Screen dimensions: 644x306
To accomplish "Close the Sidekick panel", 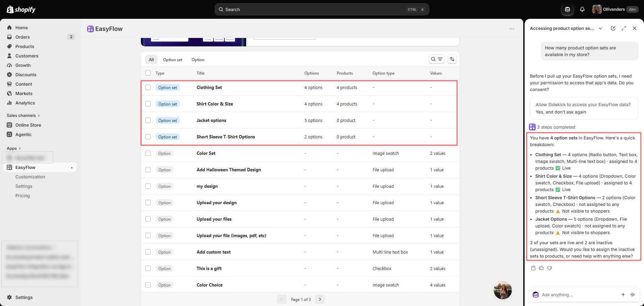I will pos(635,28).
